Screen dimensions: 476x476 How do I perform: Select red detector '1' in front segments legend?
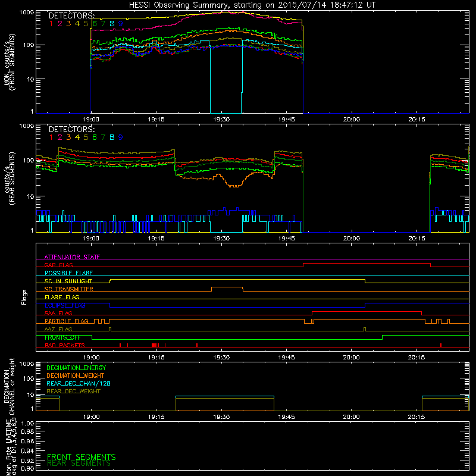point(51,23)
